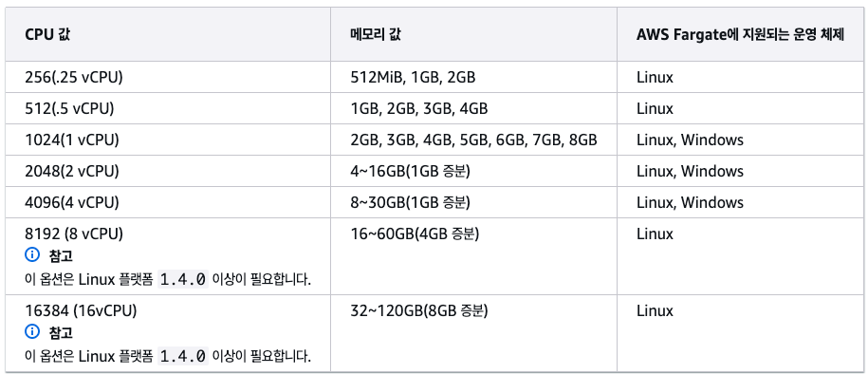This screenshot has height=374, width=868.
Task: Click the 512MiB, 1GB, 2GB memory cell
Action: tap(474, 77)
